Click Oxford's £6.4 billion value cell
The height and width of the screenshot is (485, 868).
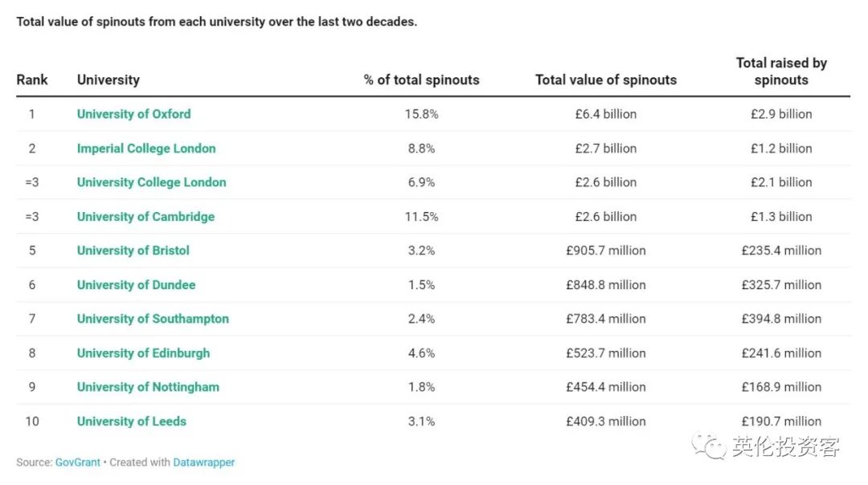606,114
